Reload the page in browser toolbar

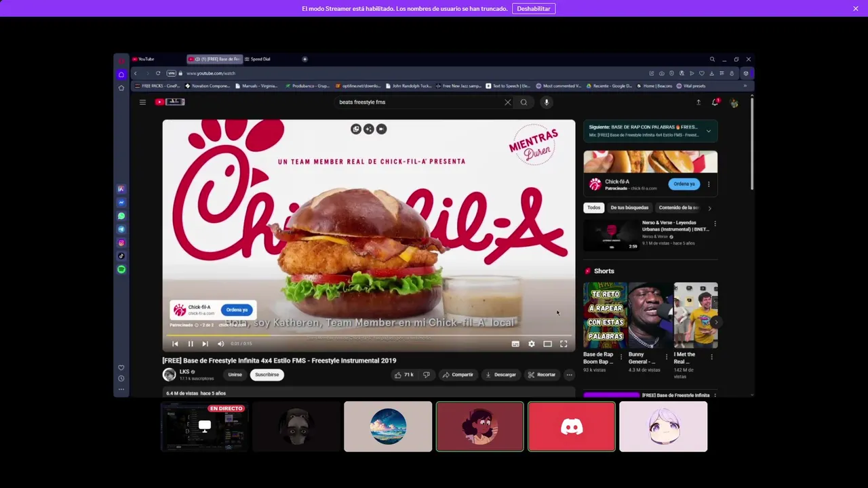(x=158, y=73)
